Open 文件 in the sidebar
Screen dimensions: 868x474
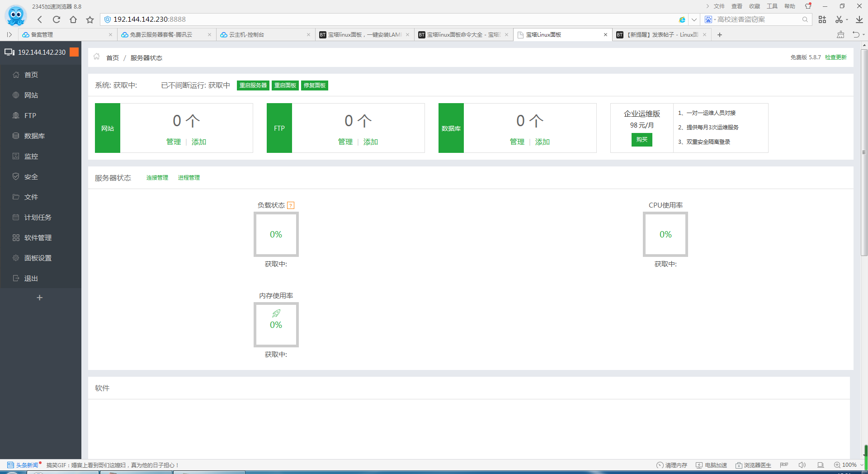41,197
